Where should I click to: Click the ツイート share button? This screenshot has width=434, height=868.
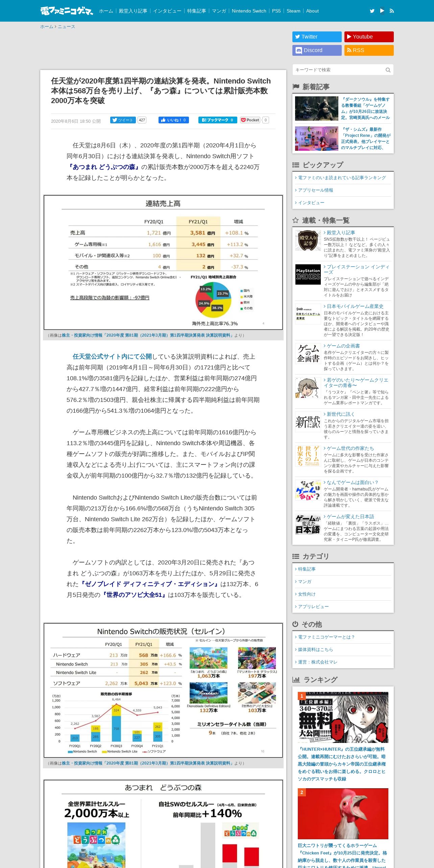coord(123,120)
